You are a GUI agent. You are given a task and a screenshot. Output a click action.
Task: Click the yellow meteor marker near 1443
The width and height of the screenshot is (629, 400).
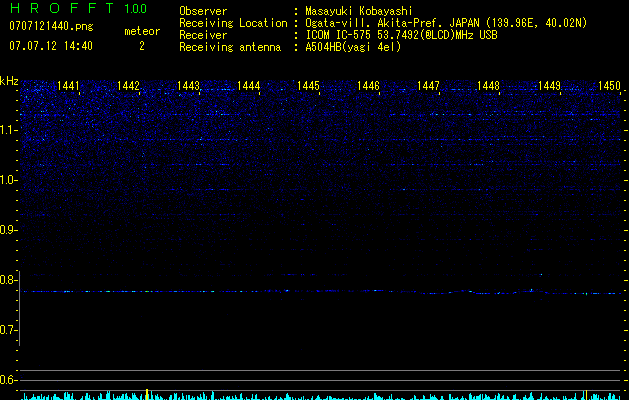(147, 394)
